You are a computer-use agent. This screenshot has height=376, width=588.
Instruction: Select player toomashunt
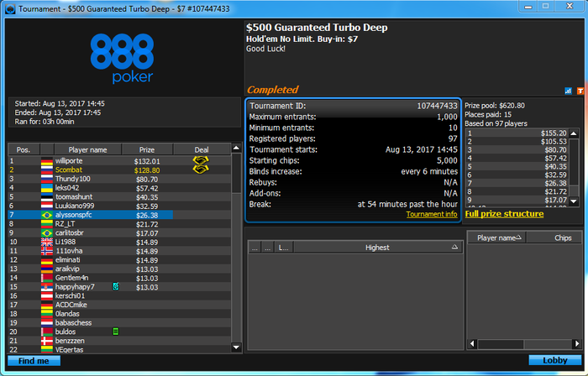pos(119,197)
